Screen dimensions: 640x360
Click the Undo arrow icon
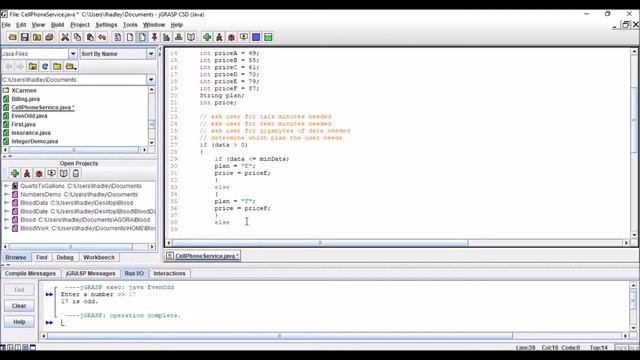[x=102, y=37]
